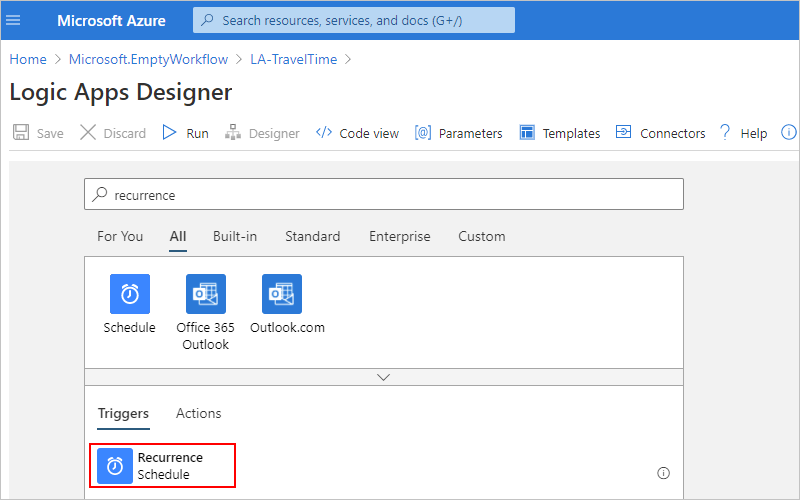Click the Connectors icon
This screenshot has height=500, width=800.
(x=623, y=132)
